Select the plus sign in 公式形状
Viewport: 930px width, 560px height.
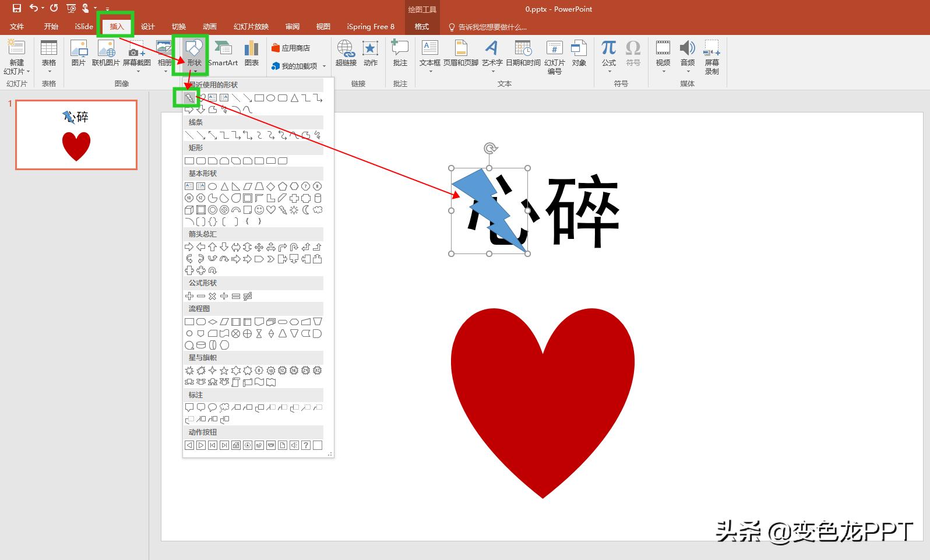point(189,296)
